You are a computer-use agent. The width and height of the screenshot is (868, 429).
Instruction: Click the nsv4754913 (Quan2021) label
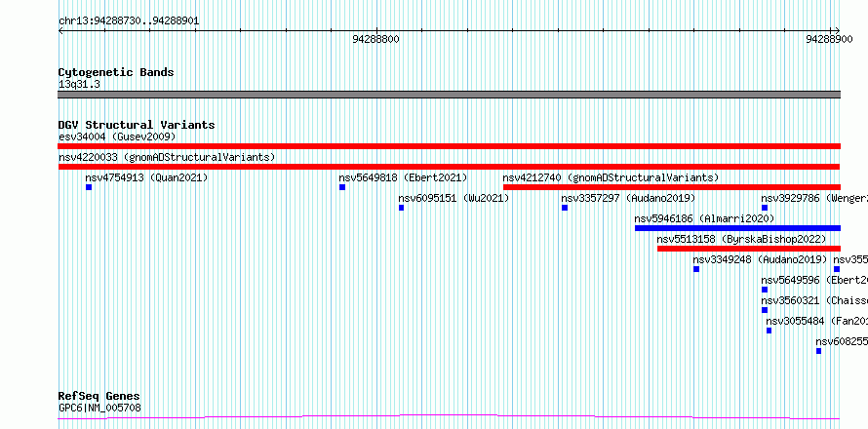[x=146, y=177]
